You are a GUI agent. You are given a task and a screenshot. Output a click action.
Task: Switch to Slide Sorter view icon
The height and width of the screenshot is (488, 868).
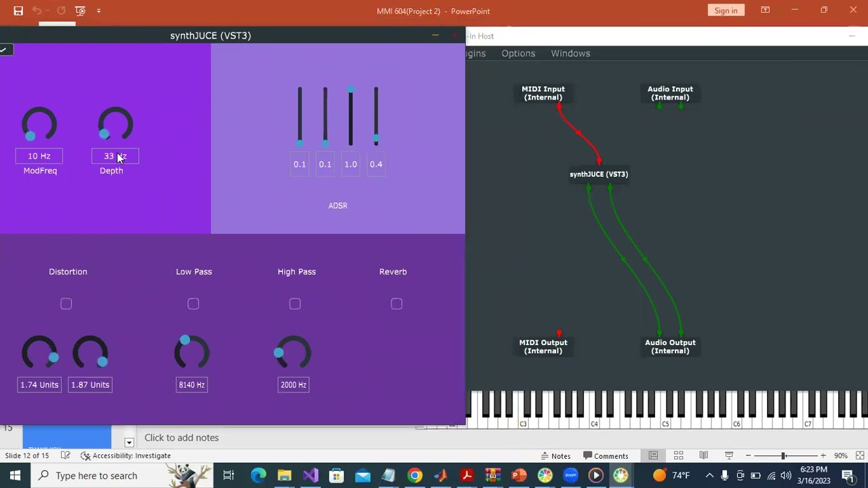[678, 455]
